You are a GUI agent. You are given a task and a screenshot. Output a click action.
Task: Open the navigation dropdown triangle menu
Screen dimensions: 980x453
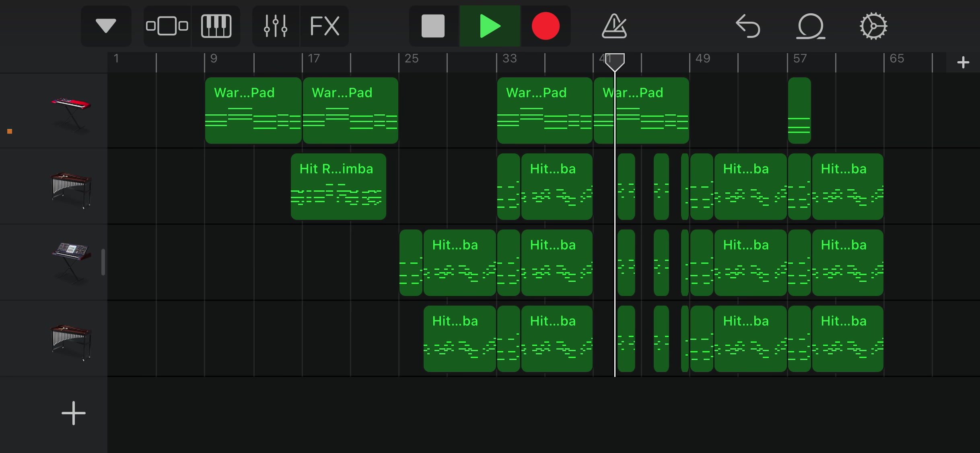pyautogui.click(x=106, y=26)
